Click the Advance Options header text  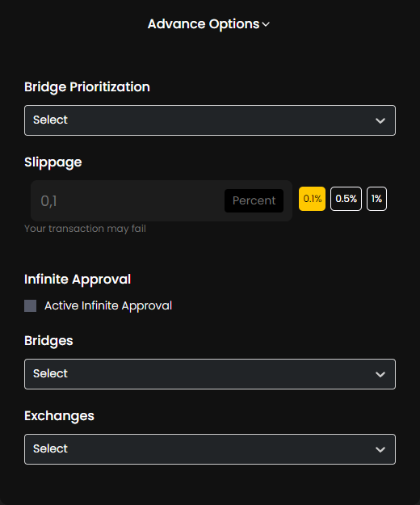(x=204, y=24)
